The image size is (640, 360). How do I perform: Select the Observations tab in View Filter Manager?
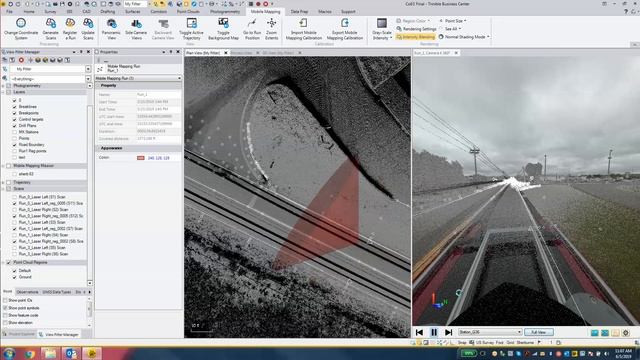tap(28, 292)
